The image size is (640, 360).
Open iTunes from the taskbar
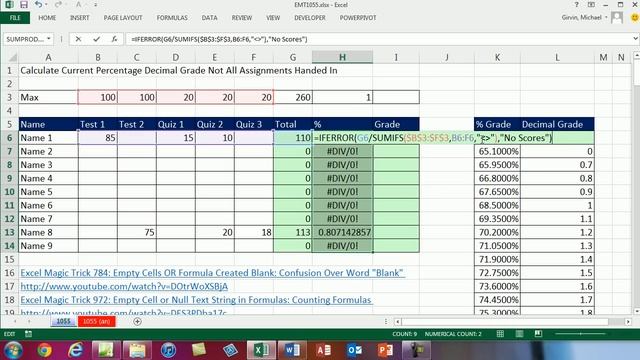(168, 350)
